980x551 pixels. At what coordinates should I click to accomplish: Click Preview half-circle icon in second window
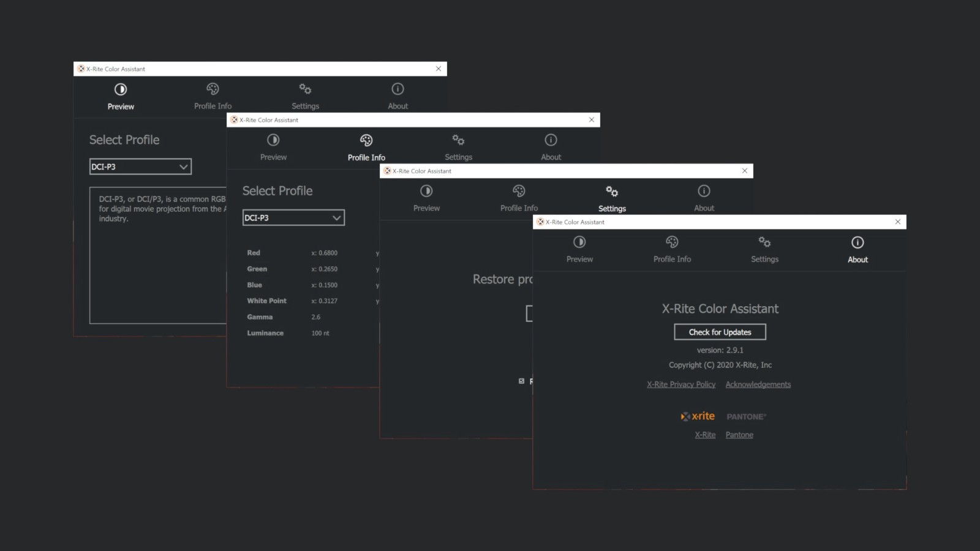[273, 140]
